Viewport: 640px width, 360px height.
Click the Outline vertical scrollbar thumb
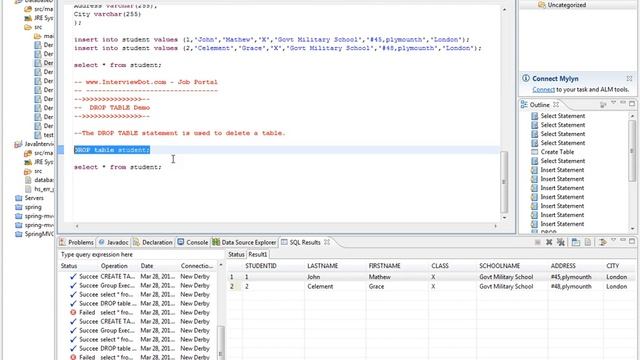[632, 151]
